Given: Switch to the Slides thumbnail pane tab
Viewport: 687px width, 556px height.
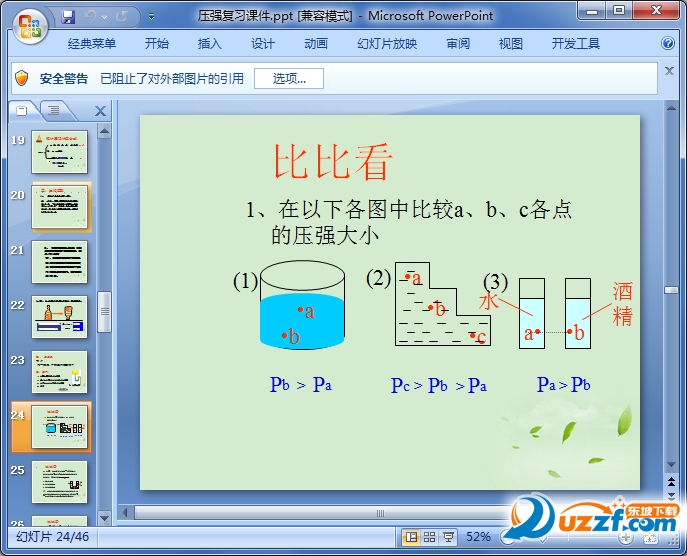Looking at the screenshot, I should 21,110.
